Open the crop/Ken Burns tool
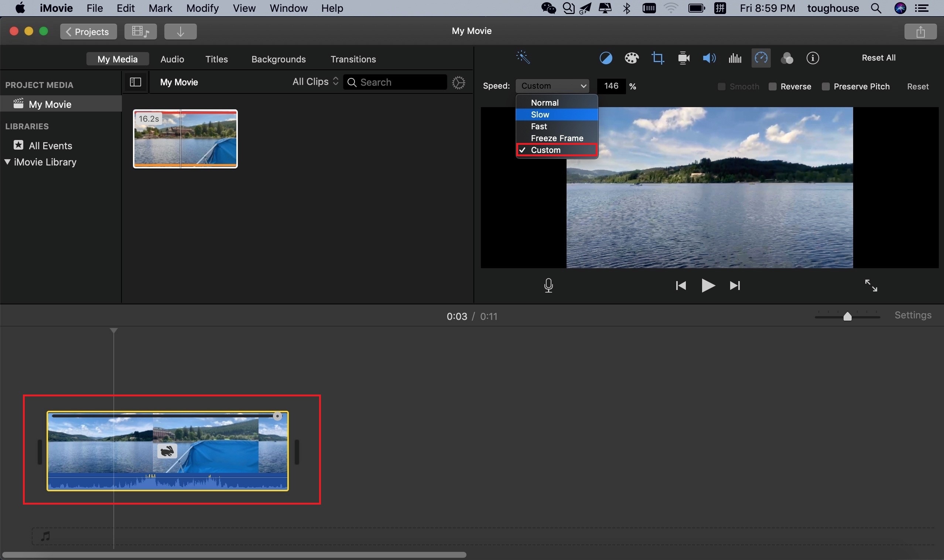This screenshot has width=944, height=560. (x=658, y=58)
